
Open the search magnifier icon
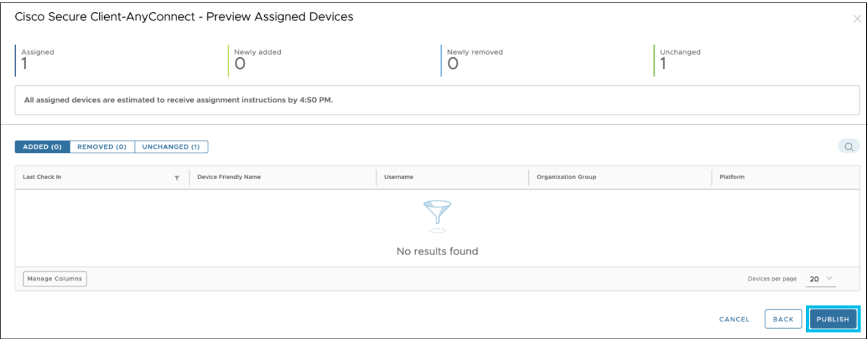(x=849, y=147)
